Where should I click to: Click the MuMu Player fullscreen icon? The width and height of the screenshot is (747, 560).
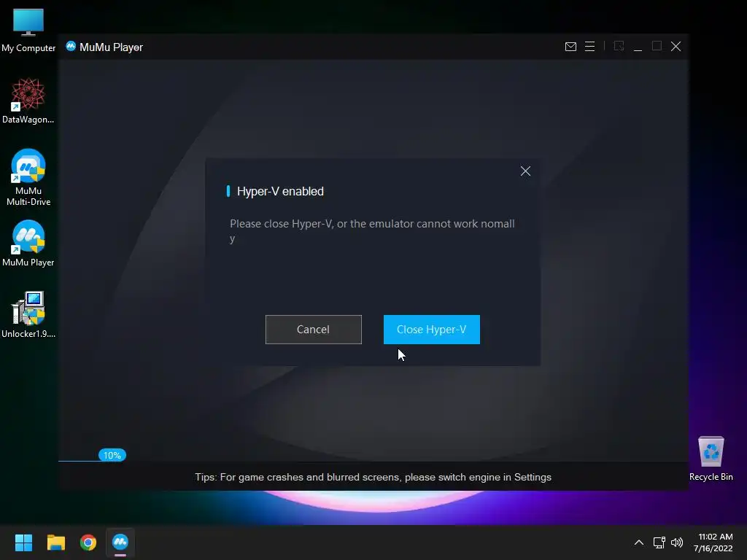[x=619, y=46]
